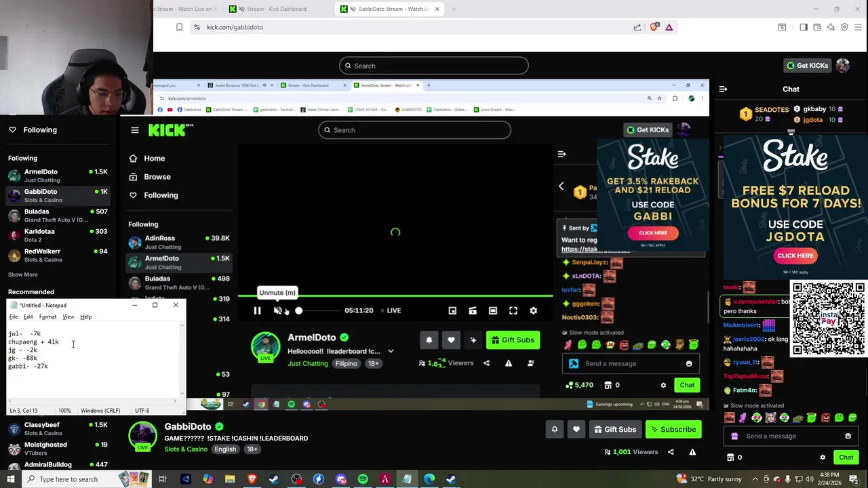Open Windows Start menu

pyautogui.click(x=10, y=479)
